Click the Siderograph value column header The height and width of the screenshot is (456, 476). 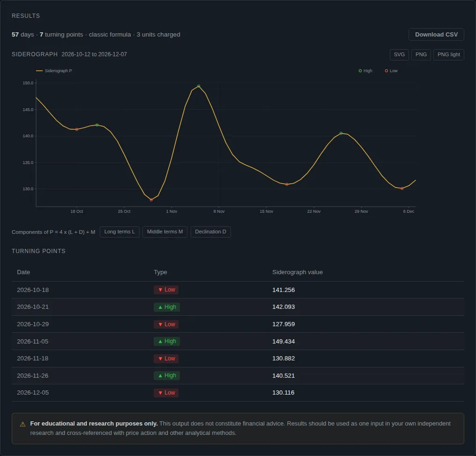click(297, 272)
